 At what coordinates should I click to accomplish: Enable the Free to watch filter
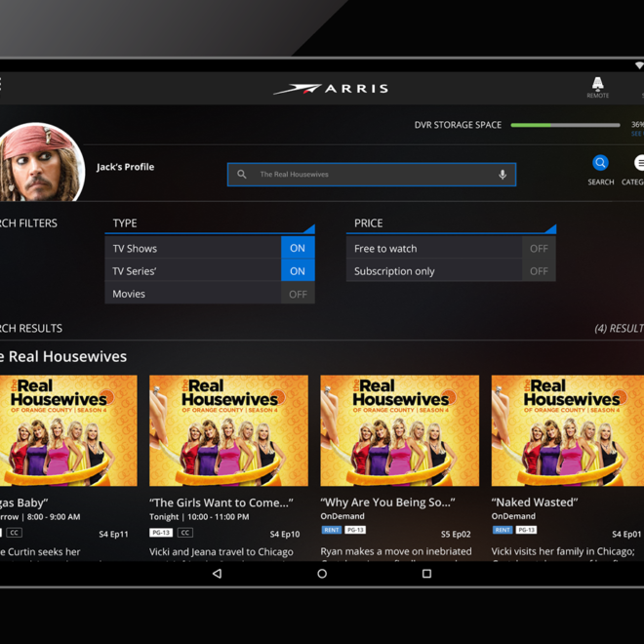pos(539,249)
